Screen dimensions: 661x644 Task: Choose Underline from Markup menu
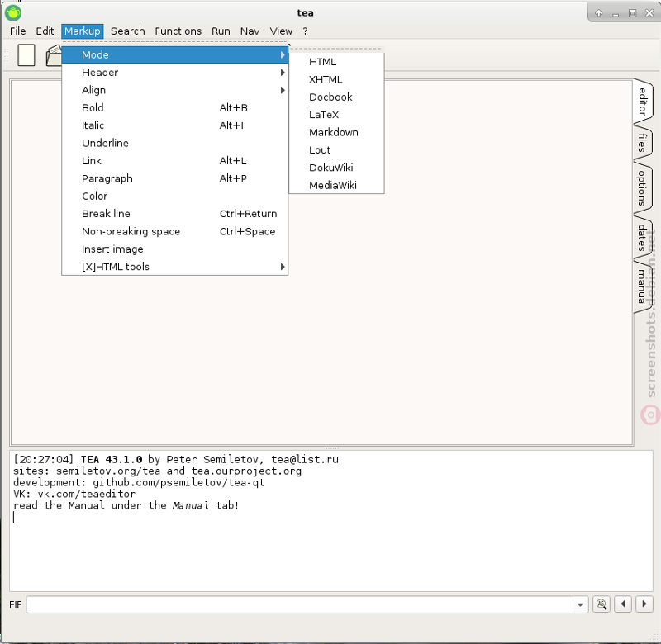click(x=175, y=143)
